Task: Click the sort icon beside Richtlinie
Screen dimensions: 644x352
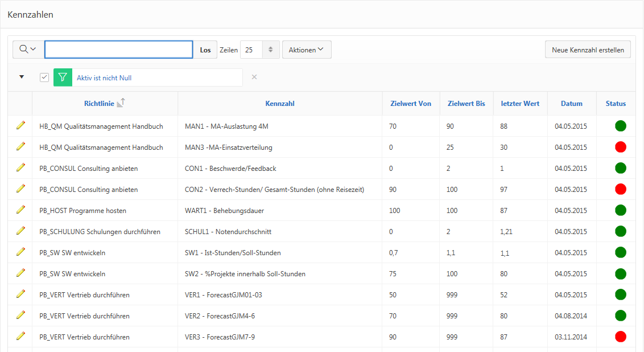Action: pyautogui.click(x=121, y=103)
